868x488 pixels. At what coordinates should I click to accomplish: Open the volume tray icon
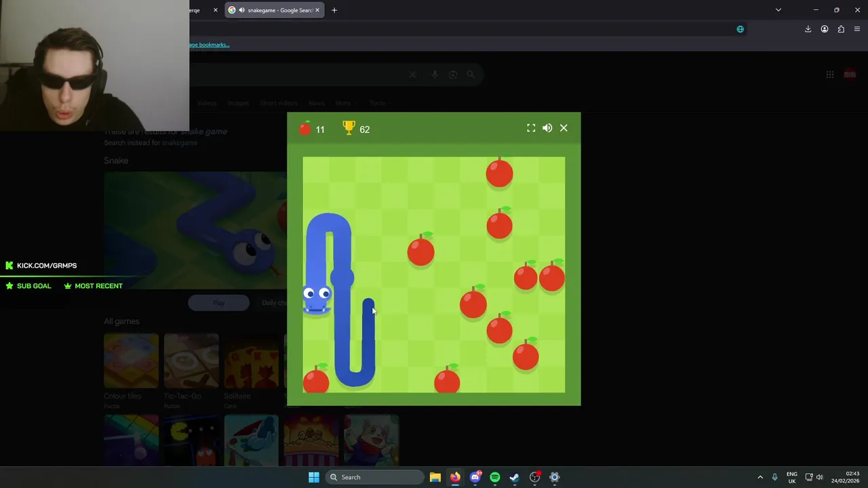click(819, 477)
